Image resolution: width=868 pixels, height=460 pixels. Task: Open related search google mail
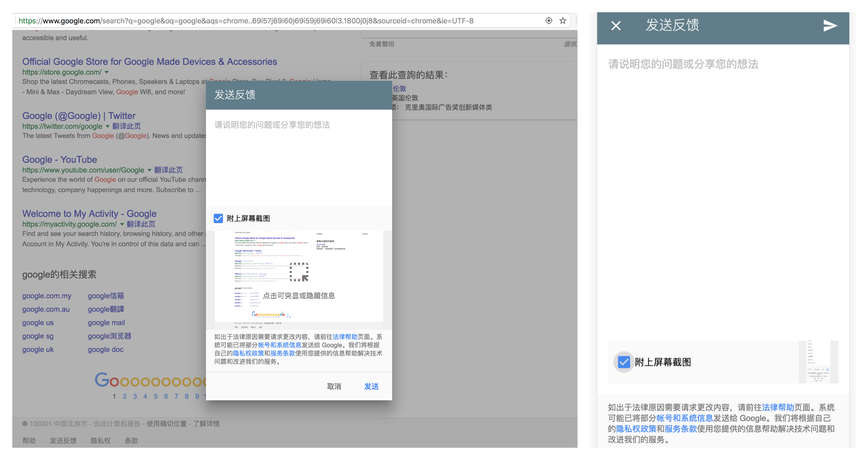click(x=106, y=323)
